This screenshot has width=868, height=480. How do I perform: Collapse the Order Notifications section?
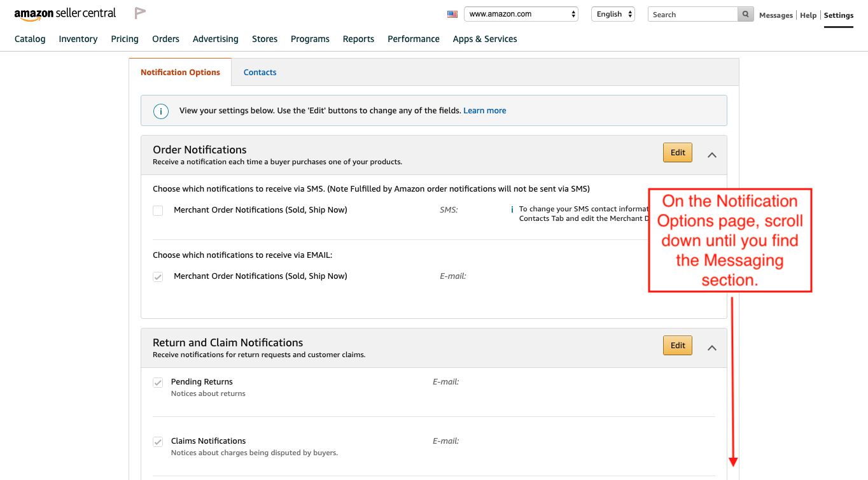pos(712,155)
